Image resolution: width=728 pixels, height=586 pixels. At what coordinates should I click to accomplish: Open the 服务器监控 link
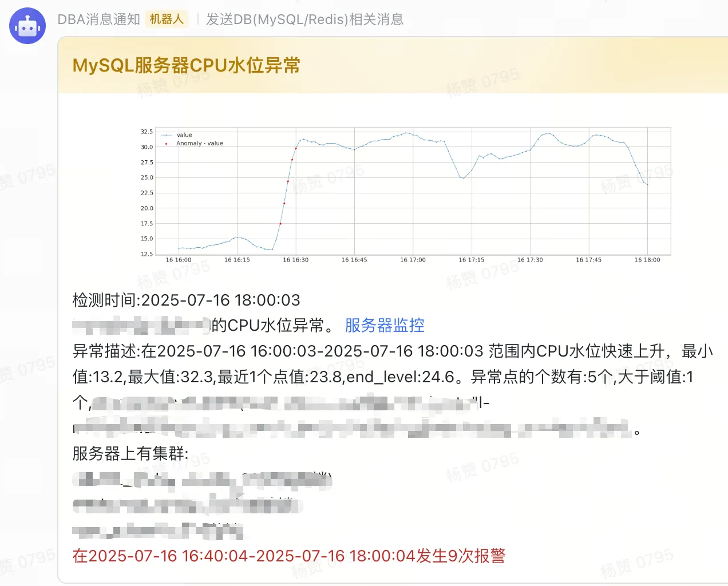(x=385, y=325)
